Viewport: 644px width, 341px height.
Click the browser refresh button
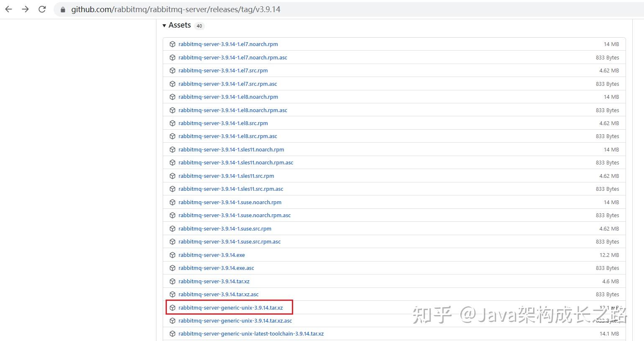(x=42, y=9)
